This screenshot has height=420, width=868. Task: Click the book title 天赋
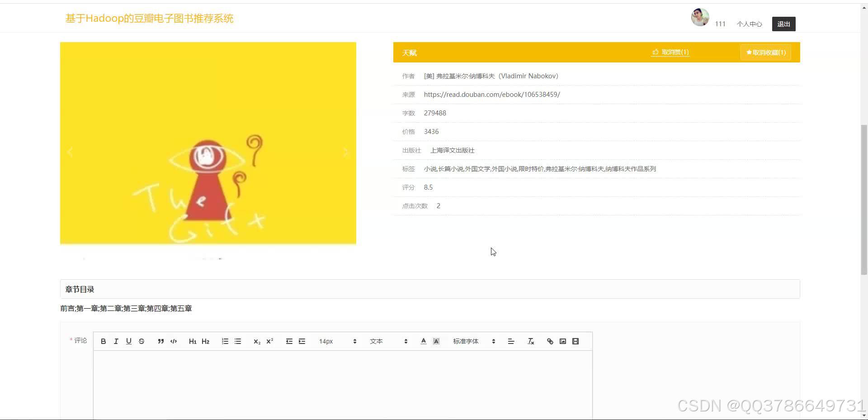click(410, 52)
